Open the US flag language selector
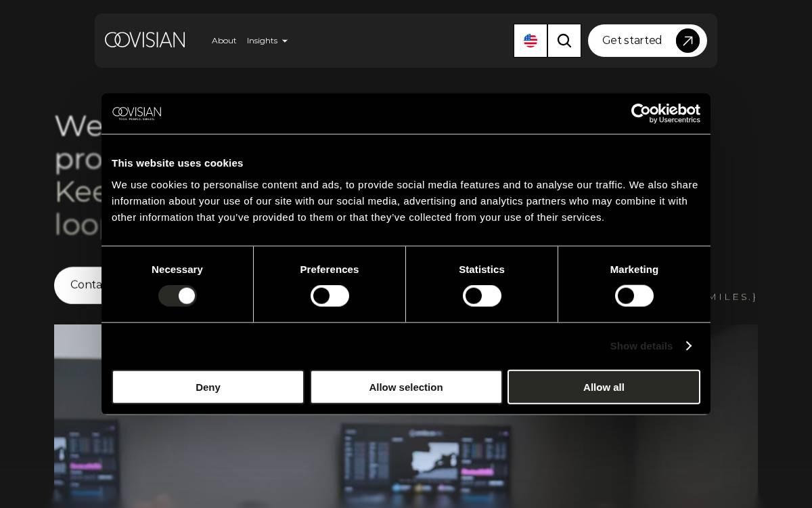This screenshot has width=812, height=508. coord(531,41)
